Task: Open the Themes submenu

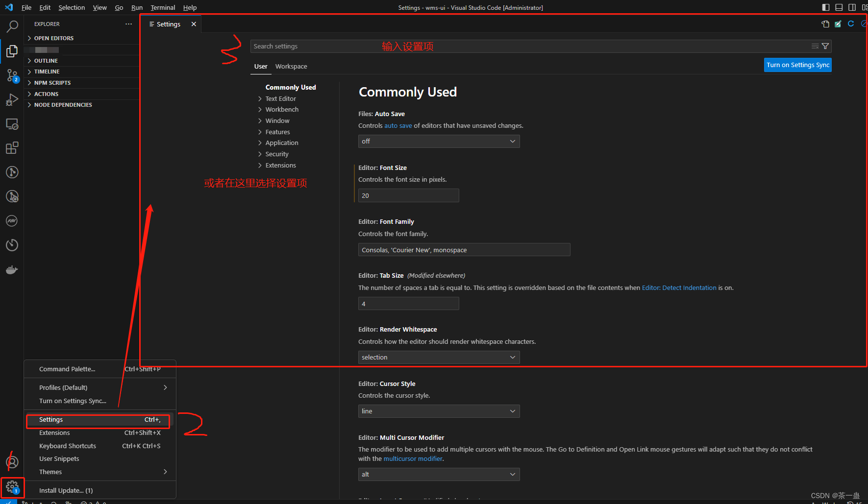Action: pyautogui.click(x=100, y=472)
